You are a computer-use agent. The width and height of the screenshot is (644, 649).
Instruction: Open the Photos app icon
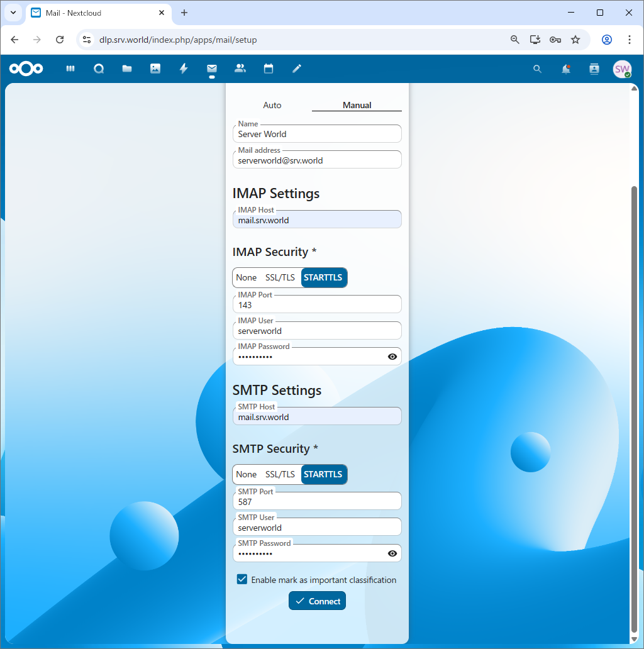[155, 69]
